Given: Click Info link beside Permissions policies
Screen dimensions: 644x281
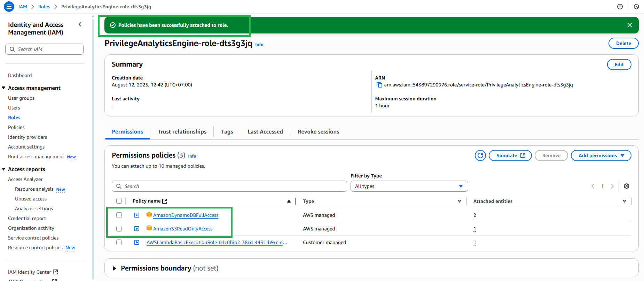Looking at the screenshot, I should coord(192,156).
